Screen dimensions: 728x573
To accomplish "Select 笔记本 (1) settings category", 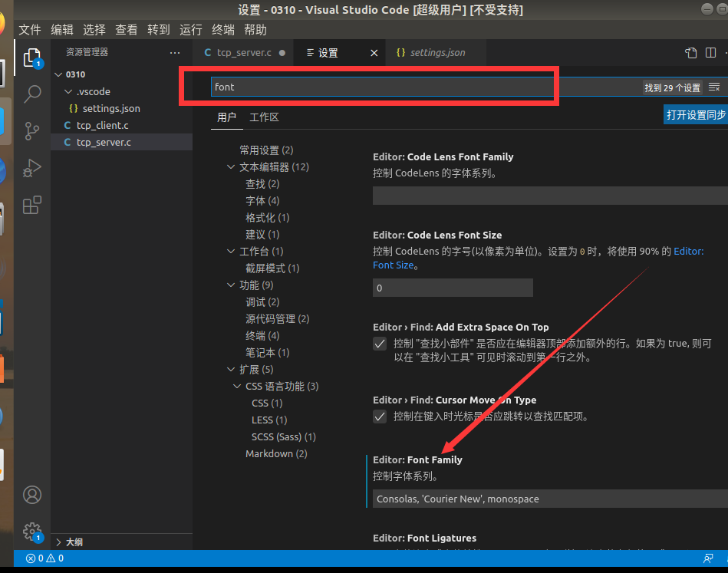I will click(x=268, y=352).
